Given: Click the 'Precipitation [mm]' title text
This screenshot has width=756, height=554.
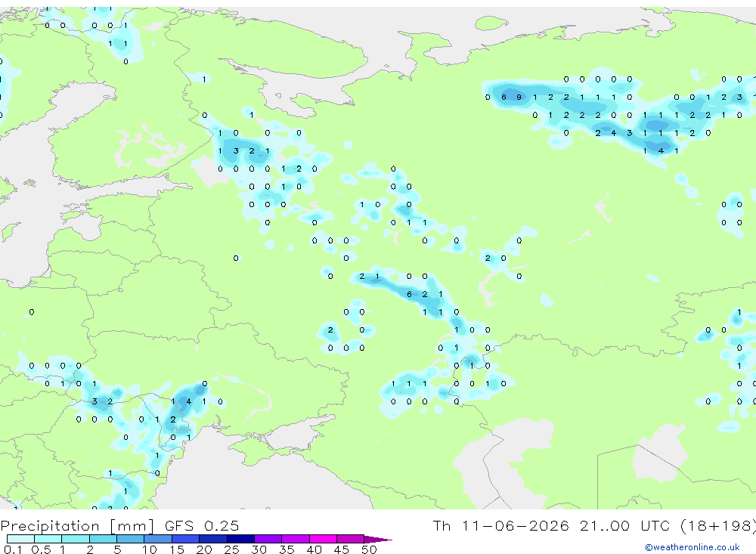Looking at the screenshot, I should (x=77, y=525).
